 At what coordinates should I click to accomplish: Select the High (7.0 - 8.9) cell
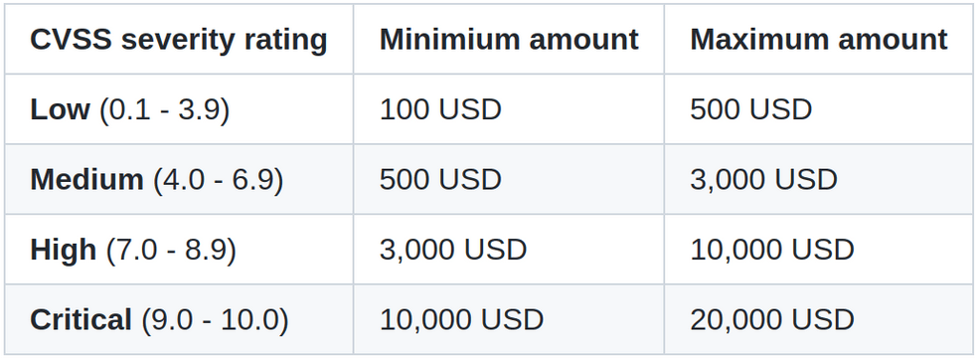click(179, 249)
